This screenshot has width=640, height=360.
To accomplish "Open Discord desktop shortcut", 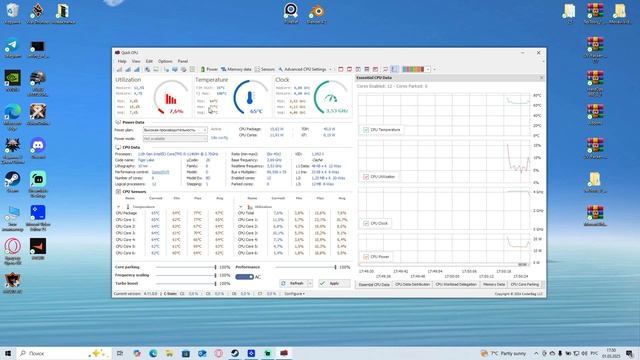I will point(38,148).
